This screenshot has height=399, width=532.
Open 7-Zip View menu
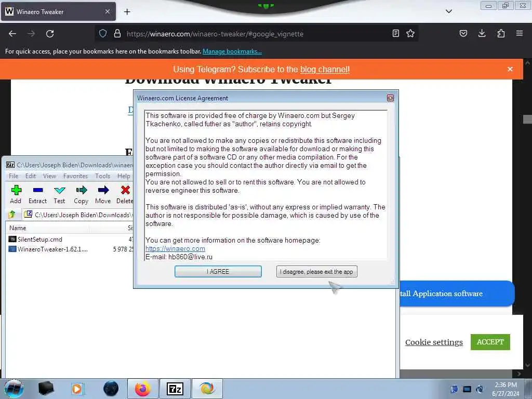pos(49,176)
